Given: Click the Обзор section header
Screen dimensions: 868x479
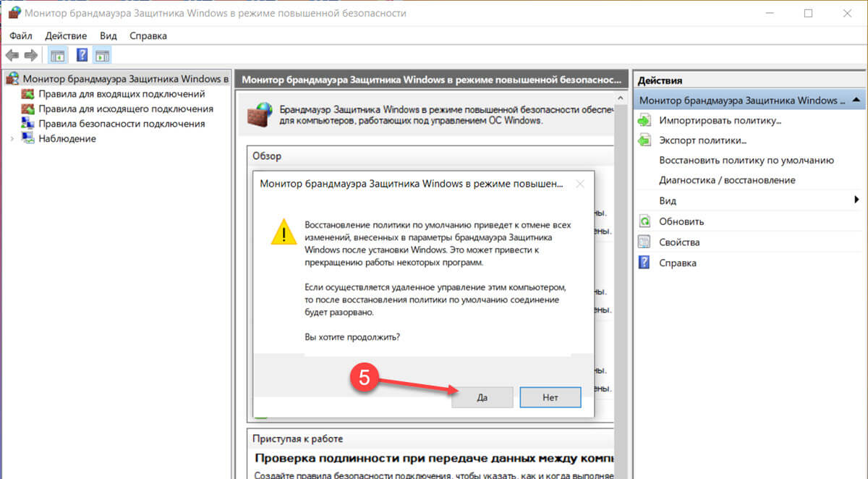Looking at the screenshot, I should (267, 156).
